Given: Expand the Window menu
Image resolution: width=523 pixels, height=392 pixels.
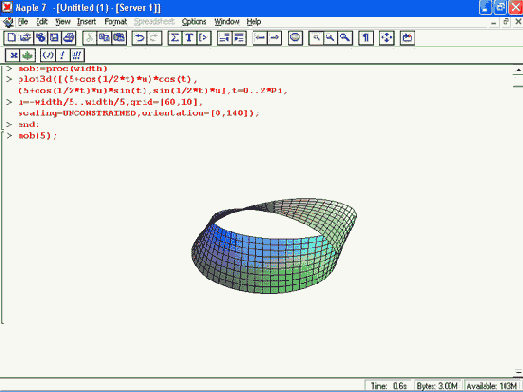Looking at the screenshot, I should [x=227, y=22].
